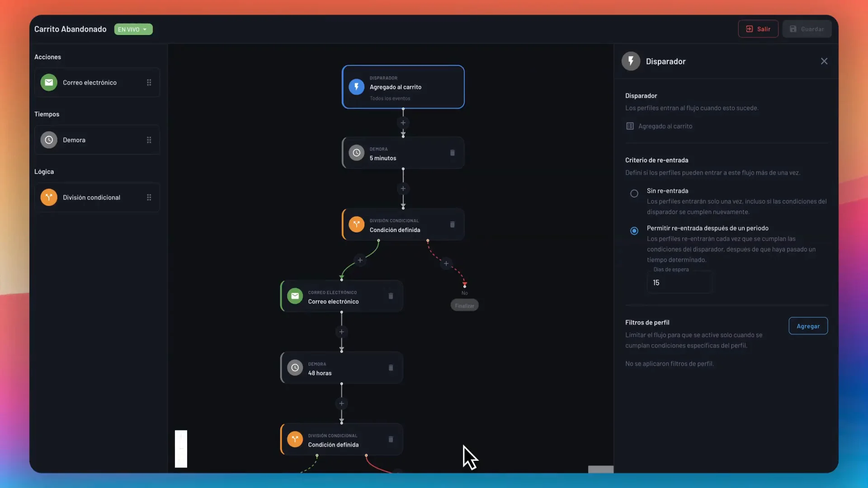The image size is (868, 488).
Task: Select Sin re-entrada radio option
Action: (634, 193)
